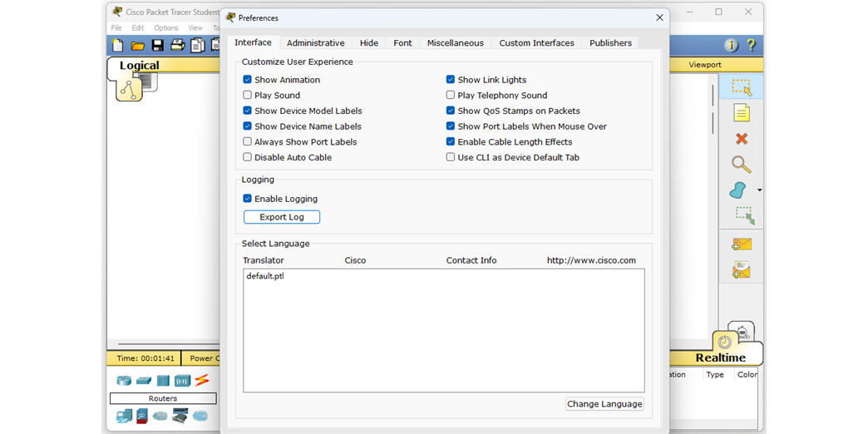
Task: Click the Save floppy disk icon
Action: point(158,46)
